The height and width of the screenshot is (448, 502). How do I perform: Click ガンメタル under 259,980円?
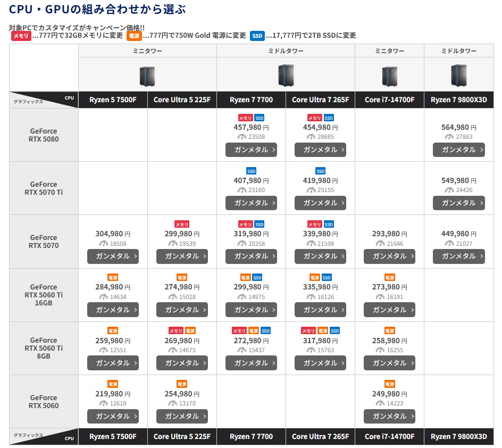[x=113, y=363]
